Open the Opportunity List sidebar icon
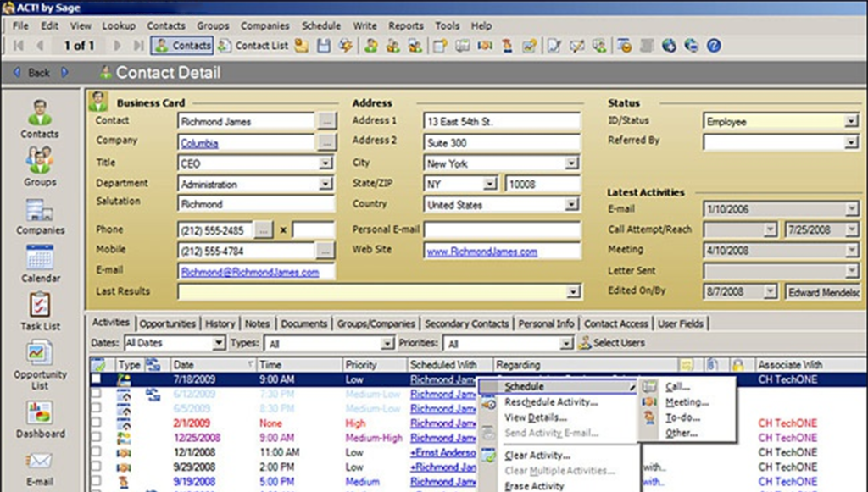The height and width of the screenshot is (492, 868). [x=40, y=366]
